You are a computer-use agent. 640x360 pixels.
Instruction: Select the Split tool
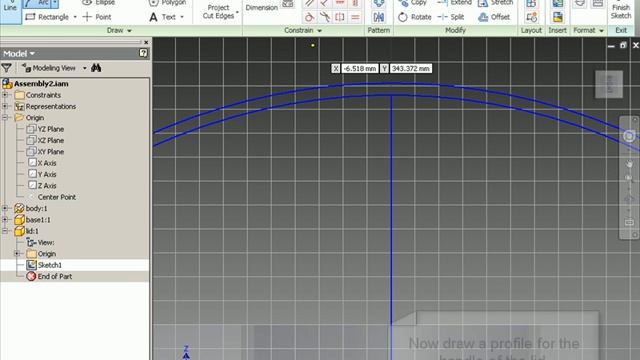[x=451, y=17]
